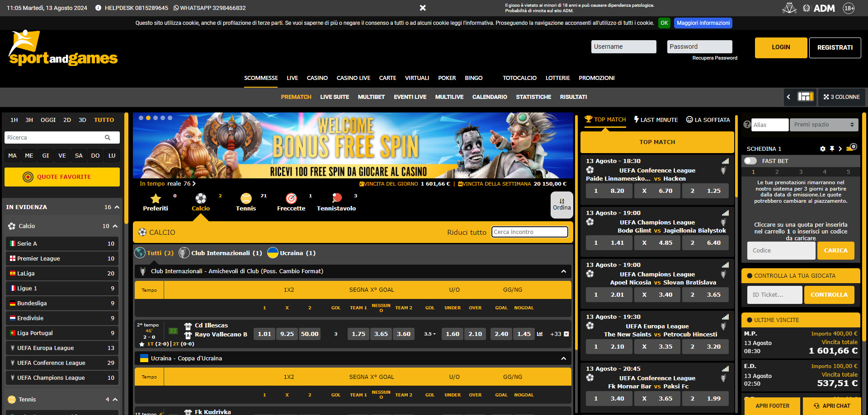
Task: Open schedina settings gear icon
Action: tap(823, 149)
